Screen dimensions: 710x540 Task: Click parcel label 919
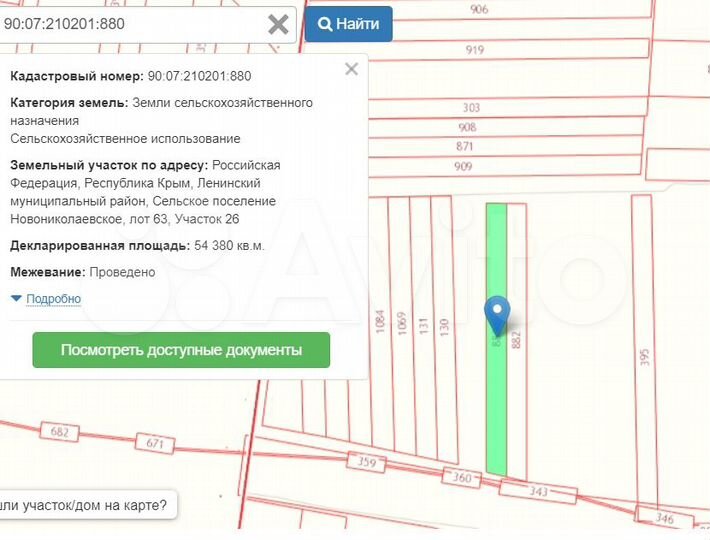pyautogui.click(x=475, y=49)
